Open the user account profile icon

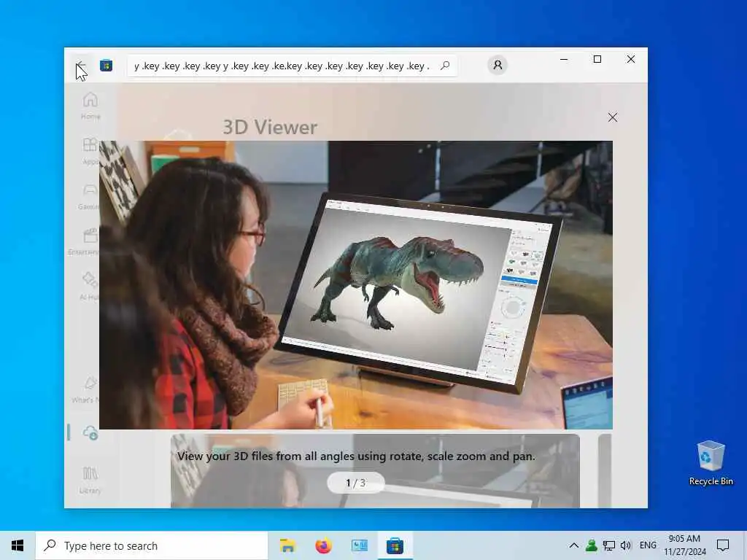tap(498, 65)
